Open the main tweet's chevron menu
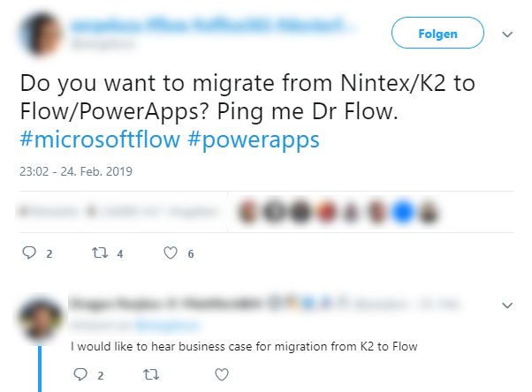Image resolution: width=532 pixels, height=392 pixels. click(507, 34)
